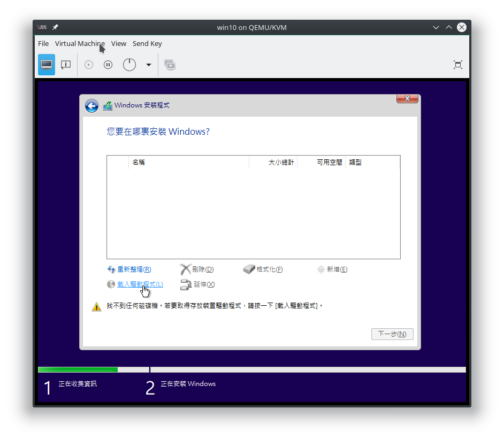Click 重新整理(R) refresh link
The image size is (504, 440).
(x=134, y=269)
